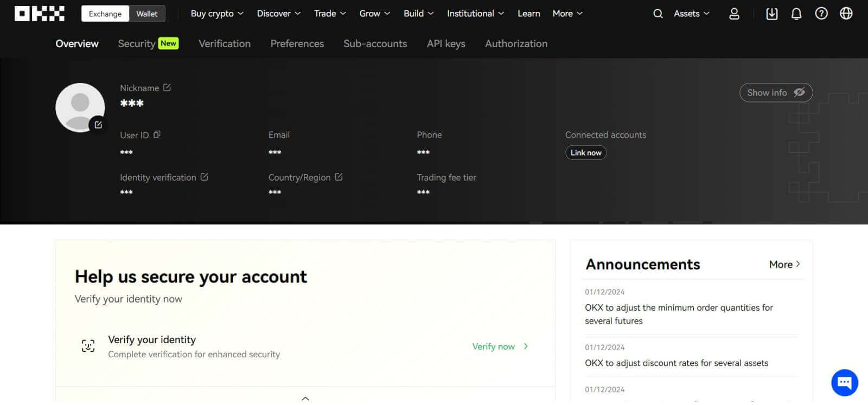Copy the User ID with copy icon
This screenshot has height=405, width=868.
point(157,134)
